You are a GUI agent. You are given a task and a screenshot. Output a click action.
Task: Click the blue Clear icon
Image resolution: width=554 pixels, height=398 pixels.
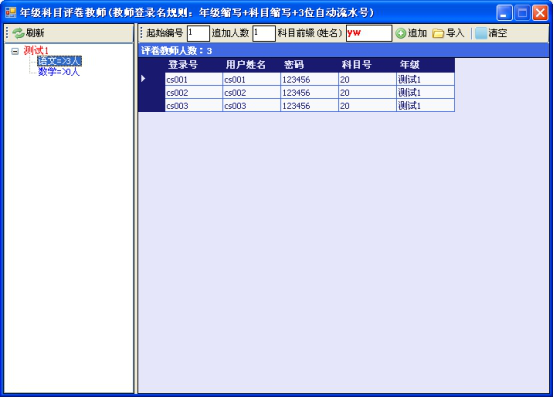(481, 33)
